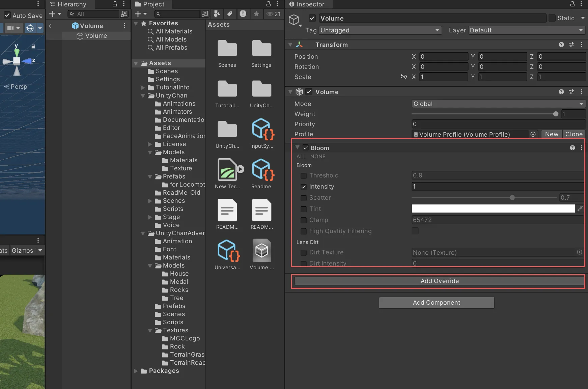Toggle the Inspector lock icon

tap(572, 4)
